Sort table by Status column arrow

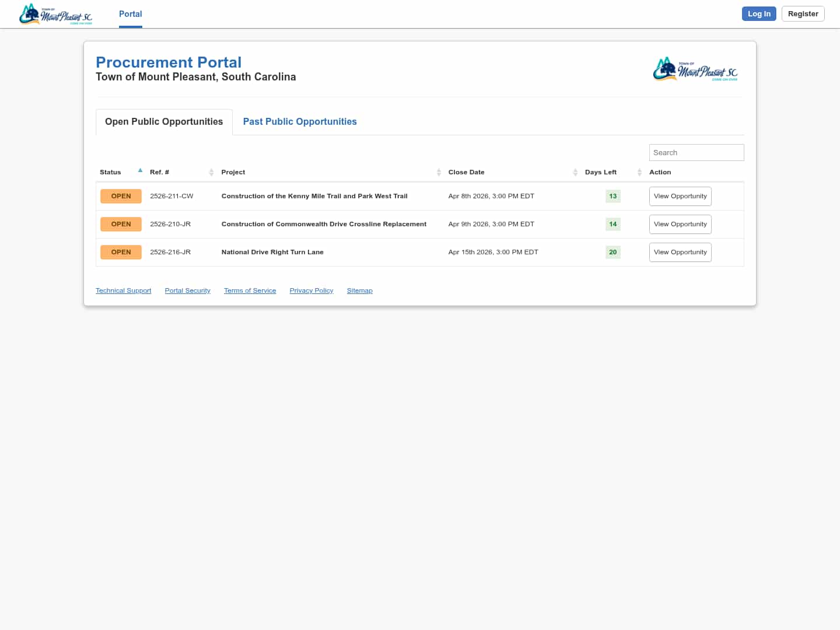[140, 171]
